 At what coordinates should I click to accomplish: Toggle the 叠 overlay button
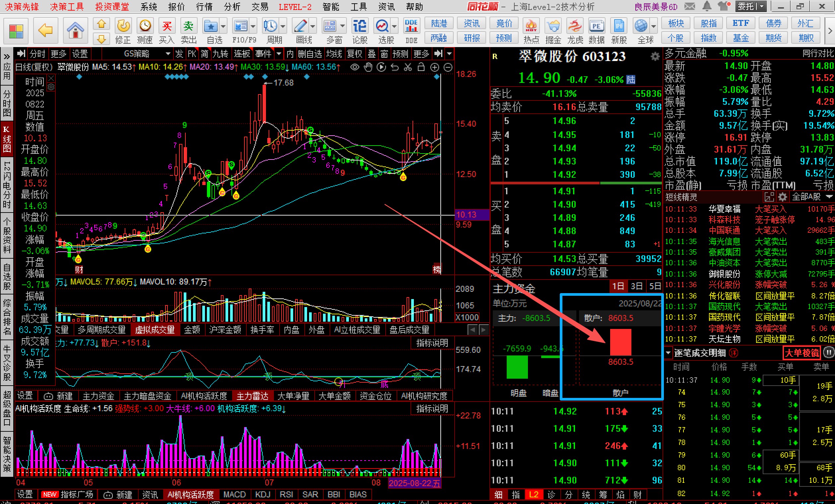[x=372, y=54]
